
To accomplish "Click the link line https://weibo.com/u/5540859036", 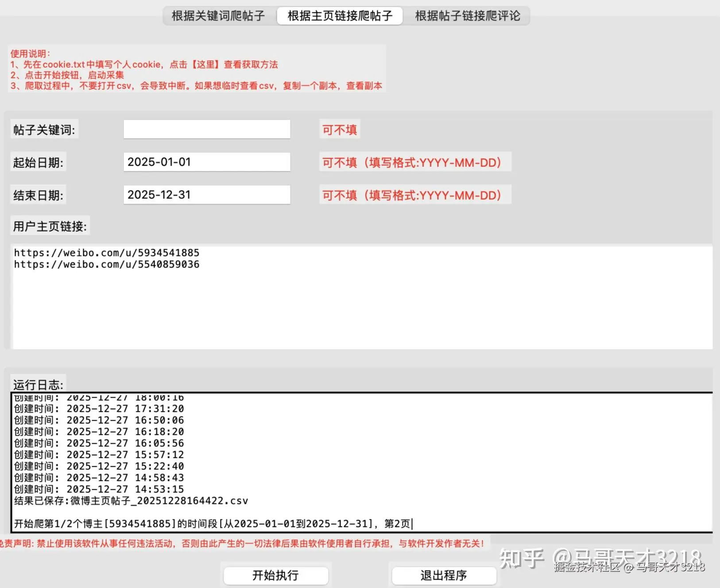I will (x=107, y=264).
